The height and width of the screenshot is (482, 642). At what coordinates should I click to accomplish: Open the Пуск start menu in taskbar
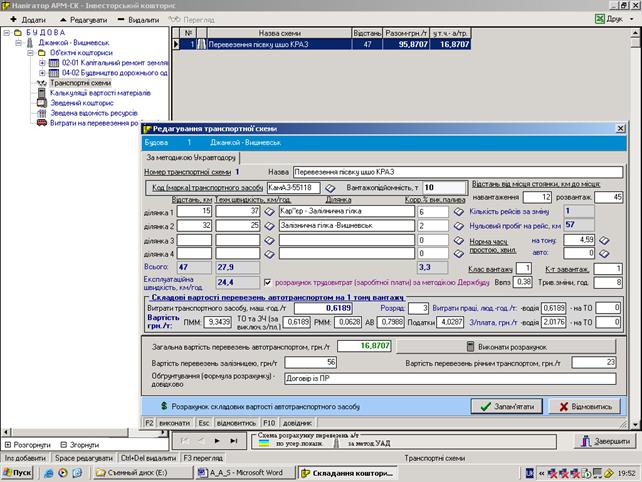pos(18,471)
